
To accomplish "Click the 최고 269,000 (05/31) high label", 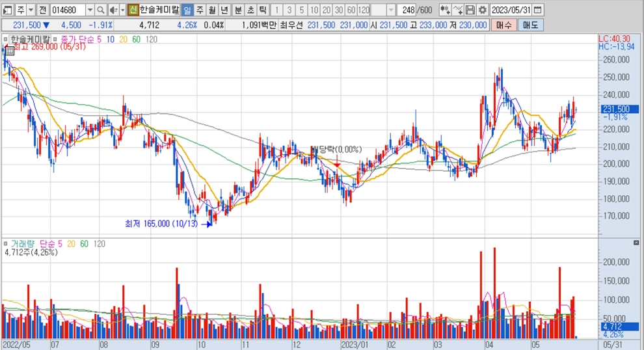I will (x=49, y=47).
